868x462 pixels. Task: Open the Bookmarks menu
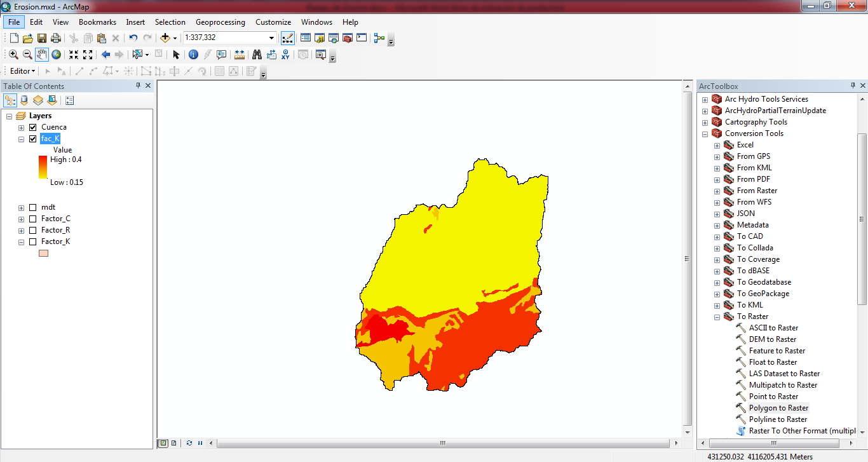(97, 22)
